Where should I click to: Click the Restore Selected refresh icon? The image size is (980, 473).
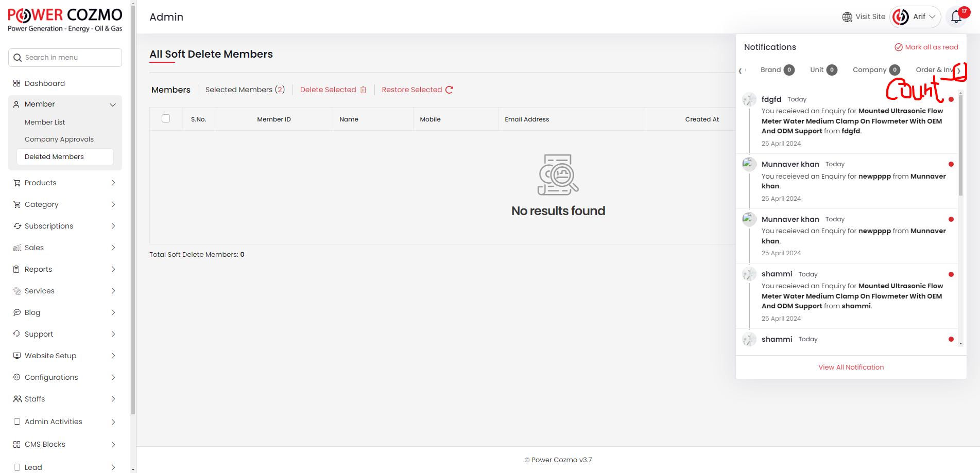point(449,90)
